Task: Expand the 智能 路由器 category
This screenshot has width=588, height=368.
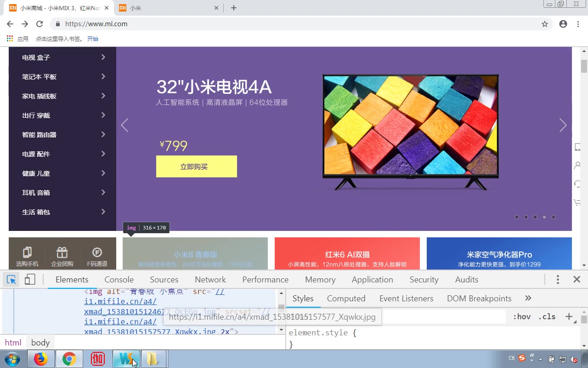Action: (x=62, y=135)
